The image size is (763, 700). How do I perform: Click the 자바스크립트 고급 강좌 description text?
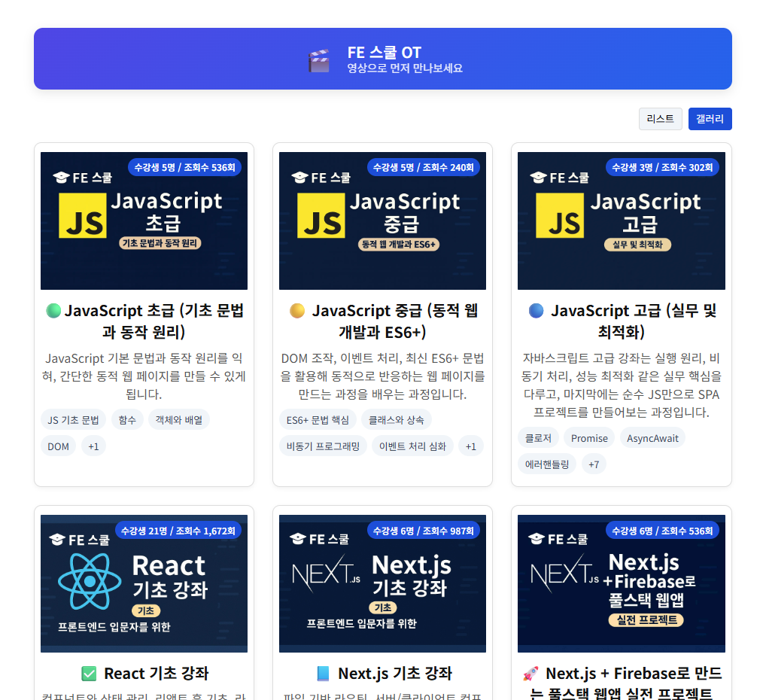[x=622, y=385]
